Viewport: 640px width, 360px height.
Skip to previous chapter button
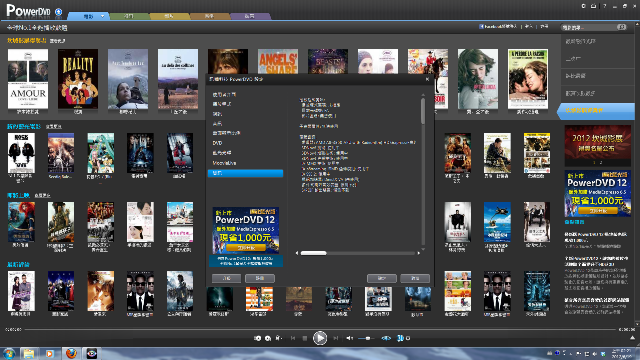(293, 338)
